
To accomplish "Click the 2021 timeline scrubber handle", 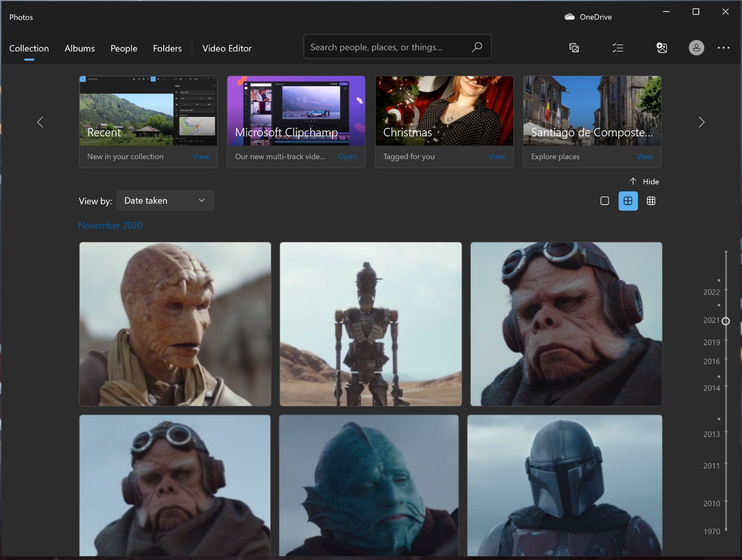I will [726, 321].
